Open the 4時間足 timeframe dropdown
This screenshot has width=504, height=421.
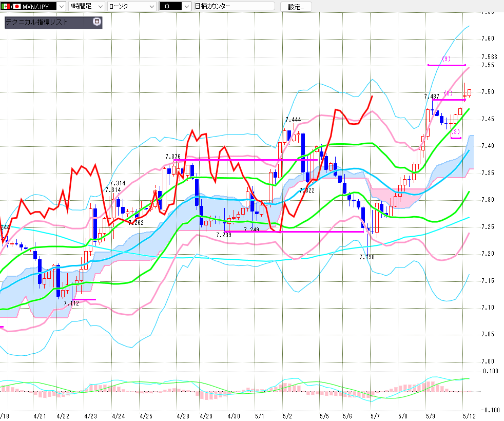tap(100, 7)
